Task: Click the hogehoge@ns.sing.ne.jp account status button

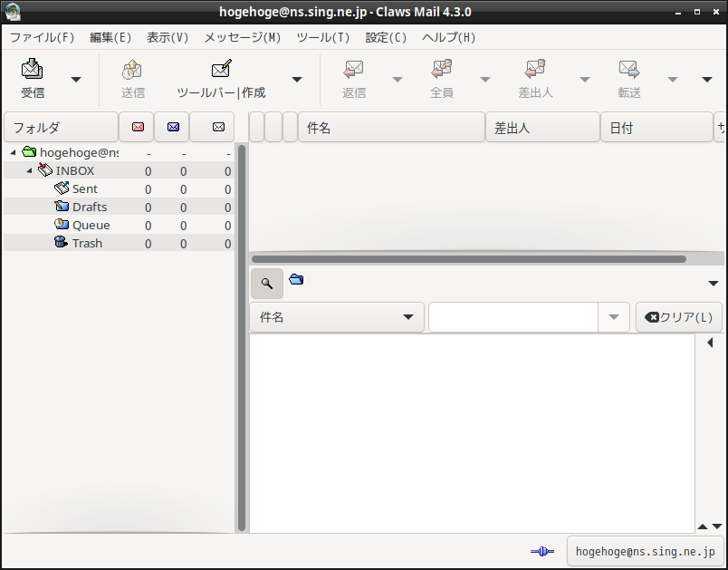Action: coord(645,551)
